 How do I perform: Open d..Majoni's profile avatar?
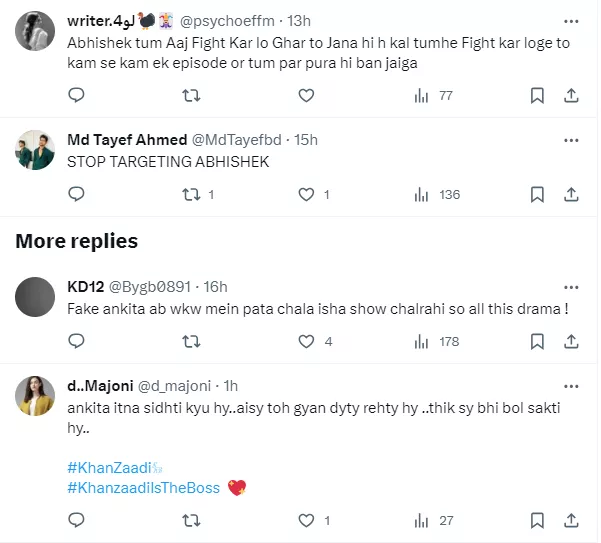[35, 396]
